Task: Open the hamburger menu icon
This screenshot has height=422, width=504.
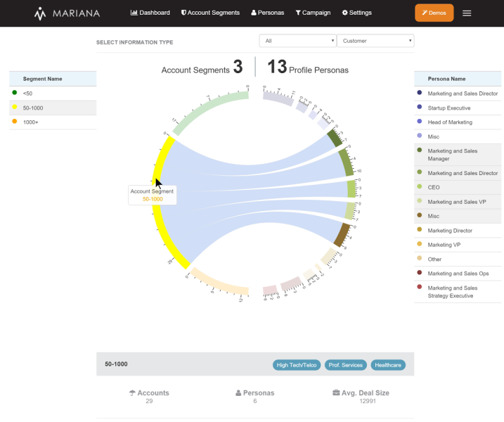Action: [x=467, y=13]
